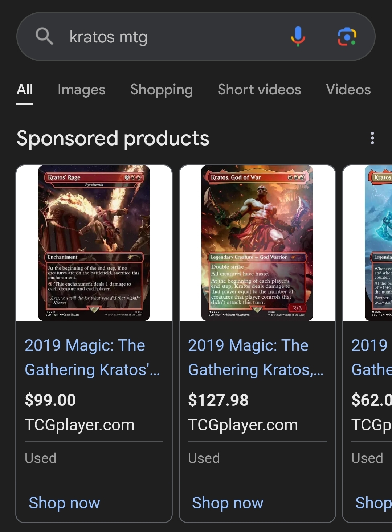This screenshot has width=392, height=532.
Task: Open the Sponsored products three-dot menu
Action: (372, 138)
